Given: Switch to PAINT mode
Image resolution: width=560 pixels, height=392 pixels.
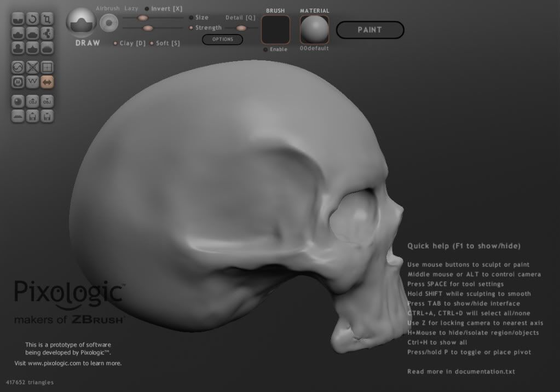Looking at the screenshot, I should tap(370, 30).
